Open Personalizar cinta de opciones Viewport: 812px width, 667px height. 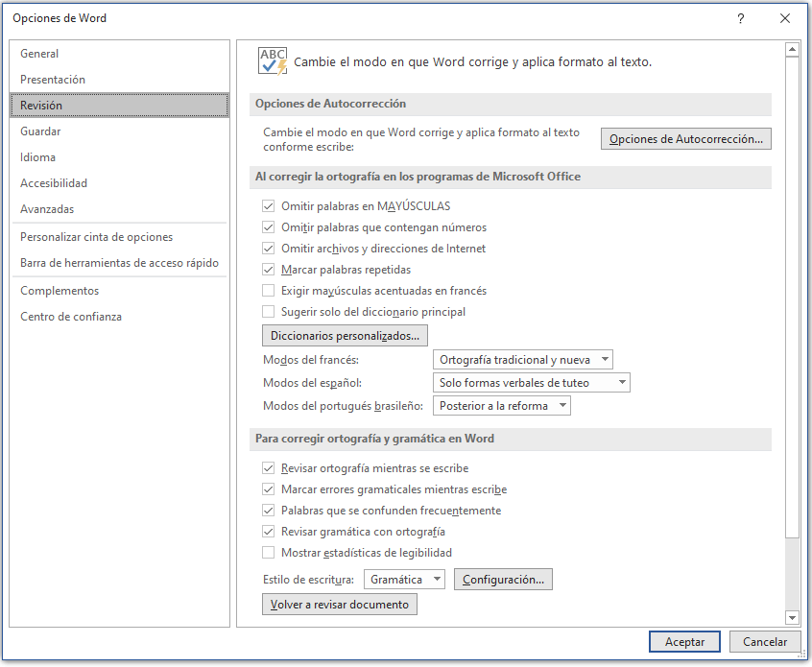coord(119,237)
